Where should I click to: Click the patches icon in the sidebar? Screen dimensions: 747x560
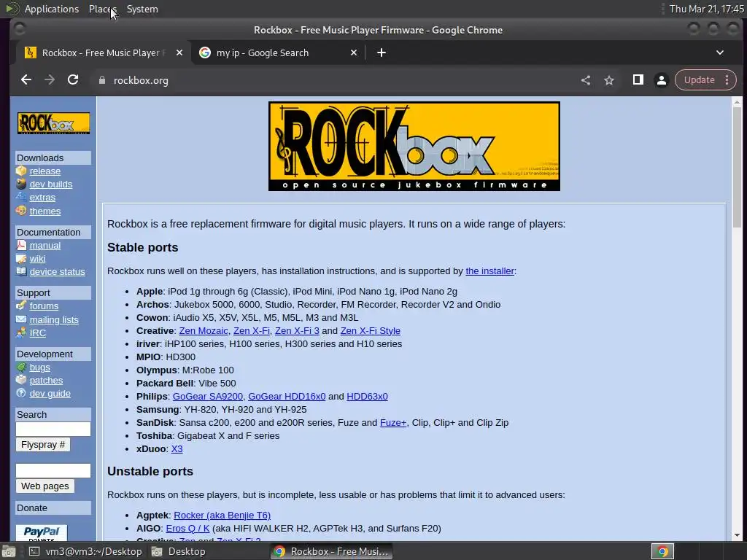[21, 380]
